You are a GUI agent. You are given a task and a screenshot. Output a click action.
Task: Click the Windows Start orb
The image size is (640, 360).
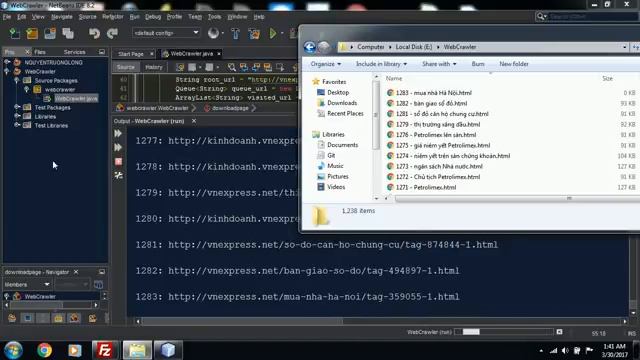click(x=13, y=350)
